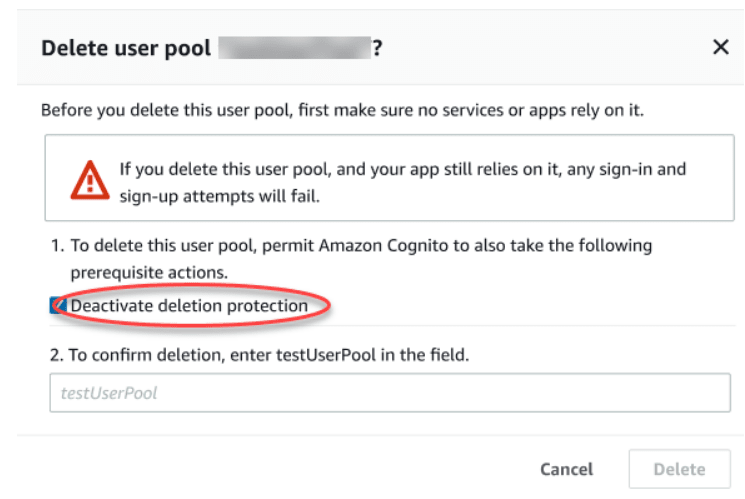Cancel the user pool deletion
Image resolution: width=745 pixels, height=499 pixels.
tap(566, 469)
